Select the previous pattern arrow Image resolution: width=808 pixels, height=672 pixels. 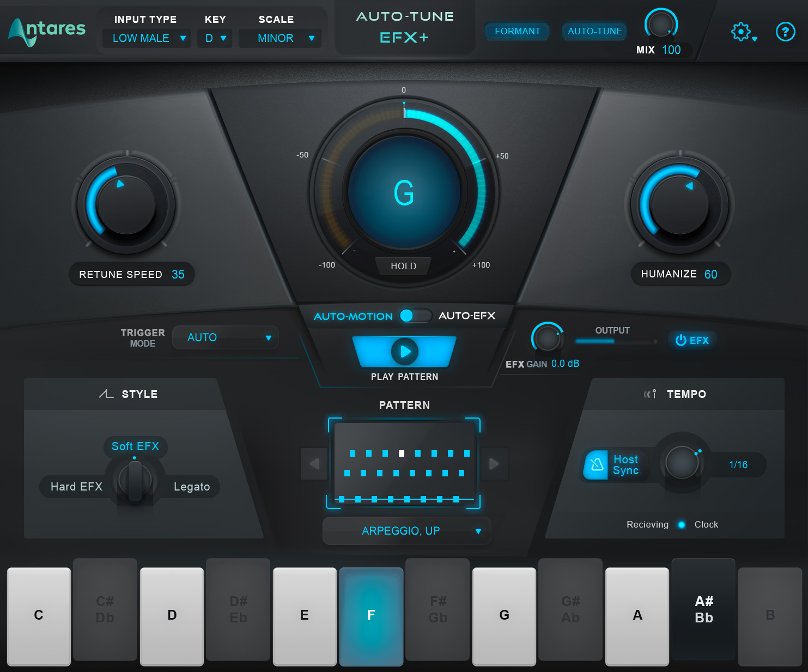[x=314, y=464]
